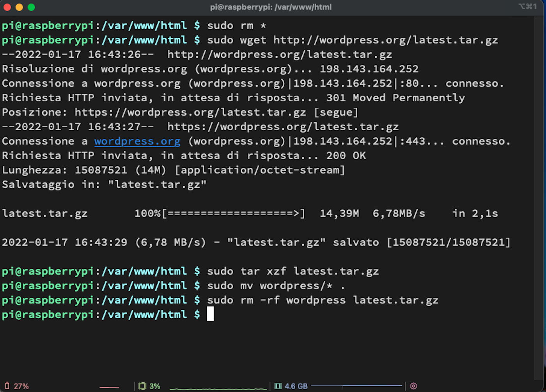Click the 3% CPU usage readout
The width and height of the screenshot is (546, 392).
coord(155,386)
